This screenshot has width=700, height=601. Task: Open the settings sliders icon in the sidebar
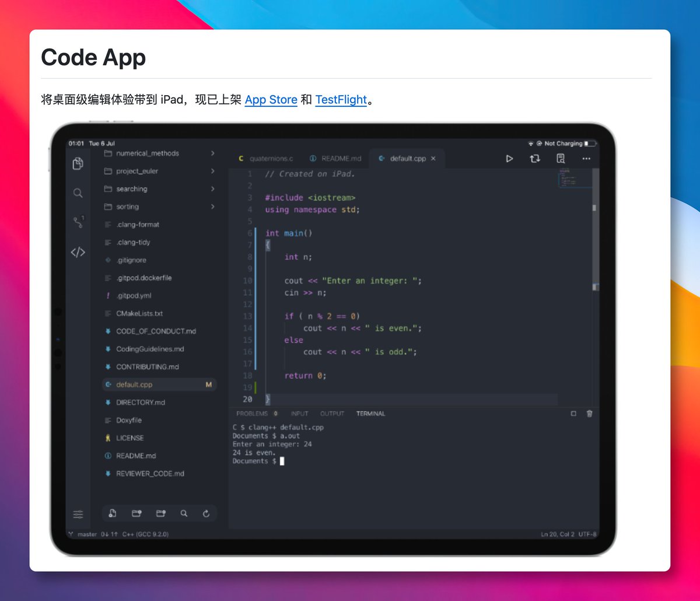click(78, 515)
